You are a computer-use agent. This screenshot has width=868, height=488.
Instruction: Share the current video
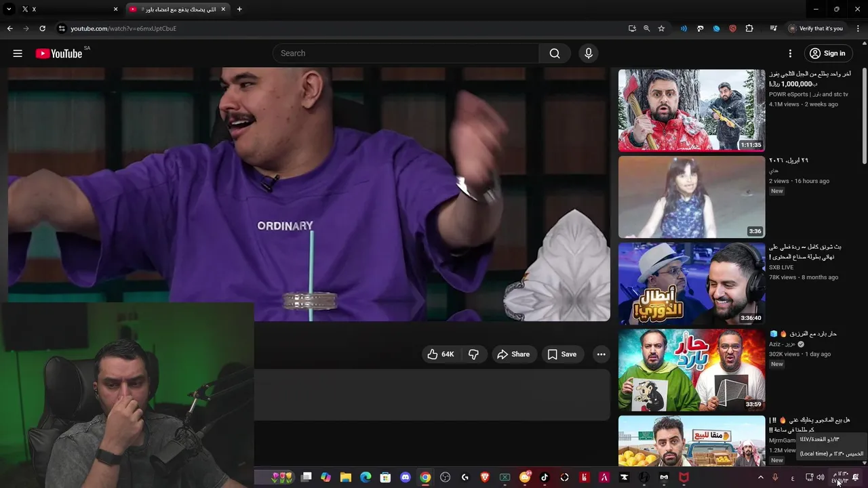coord(513,354)
